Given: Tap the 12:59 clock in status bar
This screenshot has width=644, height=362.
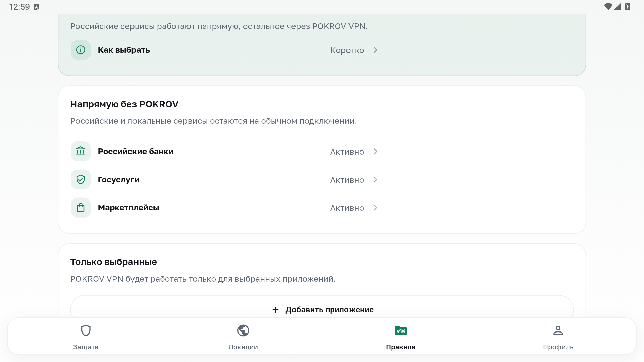Looking at the screenshot, I should click(19, 7).
